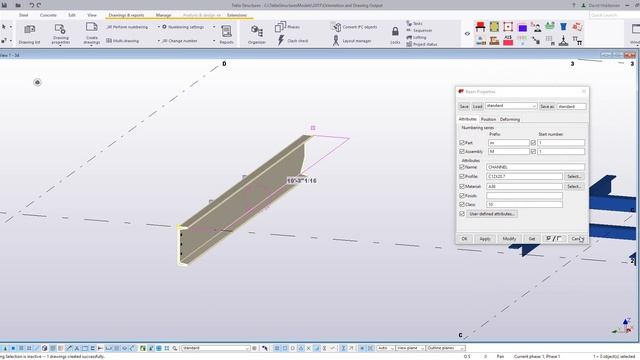Click the Class input field

click(524, 204)
